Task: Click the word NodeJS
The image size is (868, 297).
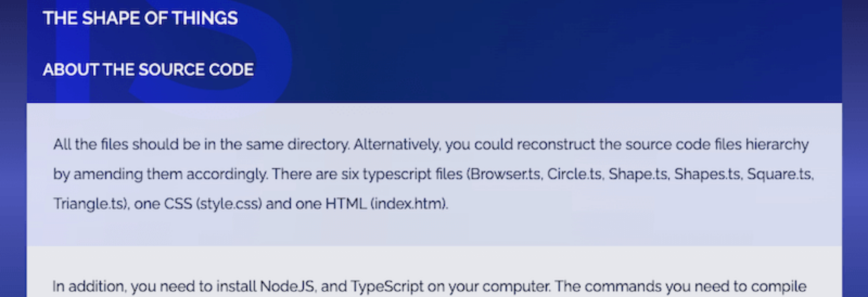Action: (x=287, y=287)
